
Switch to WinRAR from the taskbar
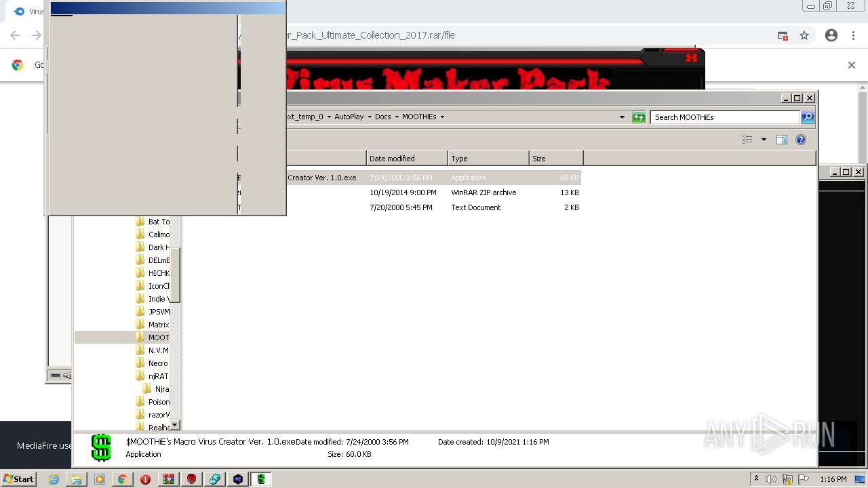coord(168,479)
